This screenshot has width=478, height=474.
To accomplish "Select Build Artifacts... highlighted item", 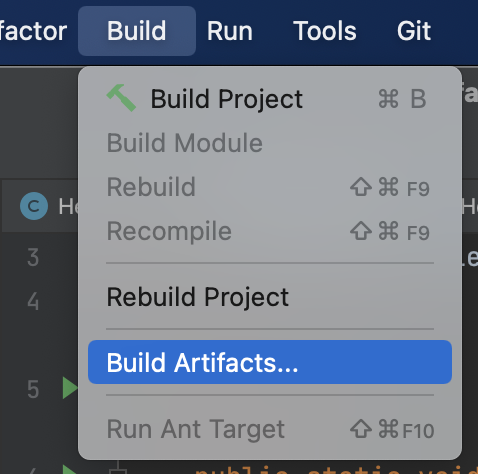I will click(x=270, y=362).
